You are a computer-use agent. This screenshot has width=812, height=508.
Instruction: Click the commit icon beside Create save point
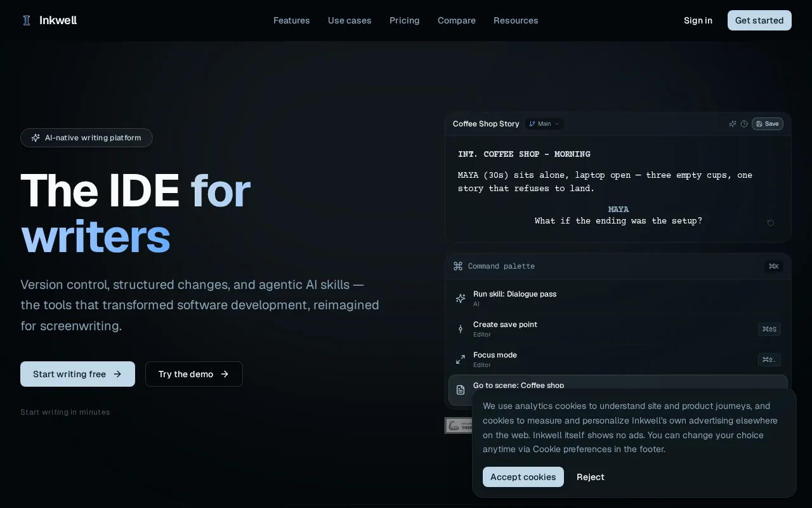[461, 329]
